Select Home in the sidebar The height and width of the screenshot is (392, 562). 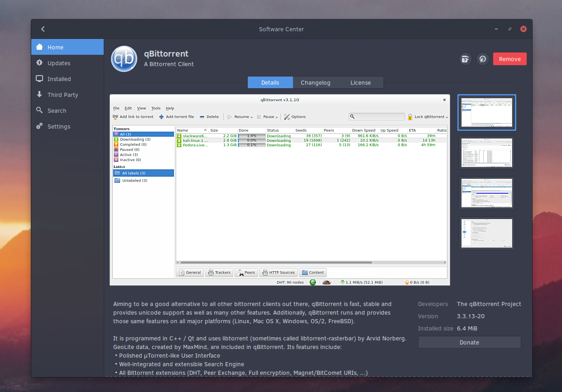tap(67, 47)
